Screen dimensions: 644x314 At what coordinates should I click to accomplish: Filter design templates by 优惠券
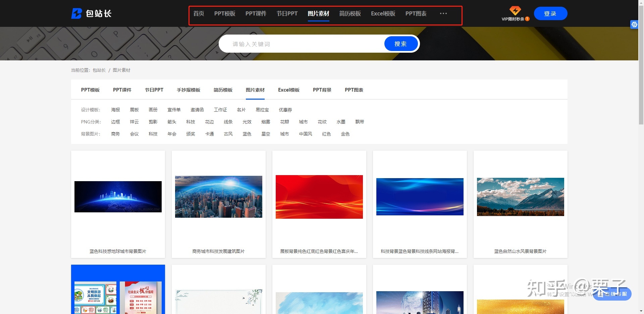pyautogui.click(x=285, y=110)
